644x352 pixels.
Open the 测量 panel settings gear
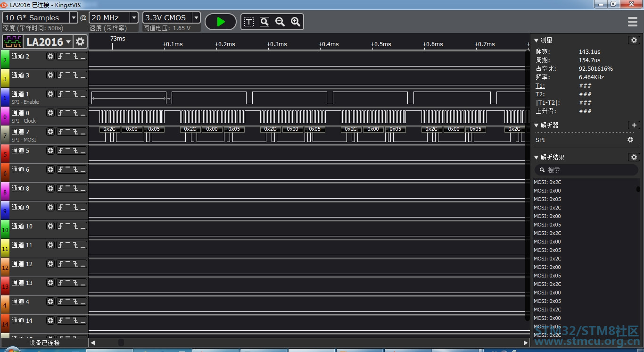(x=634, y=40)
